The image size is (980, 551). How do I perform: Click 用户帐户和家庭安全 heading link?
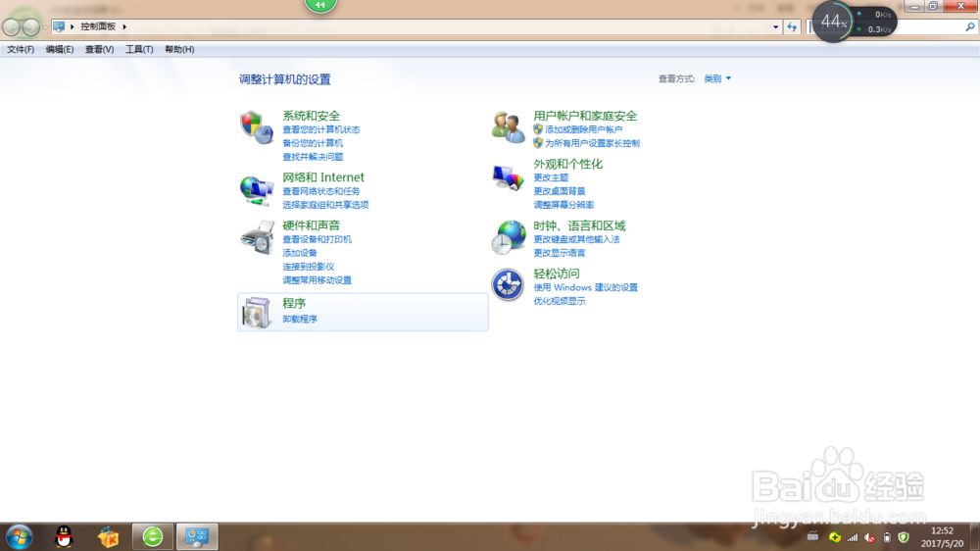585,116
